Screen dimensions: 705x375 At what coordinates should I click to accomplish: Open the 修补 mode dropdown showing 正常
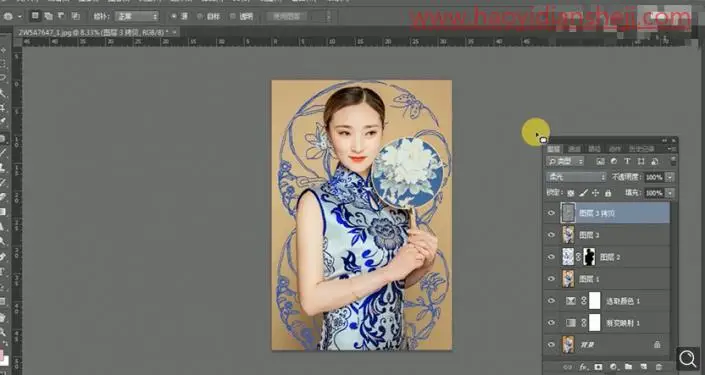(137, 17)
